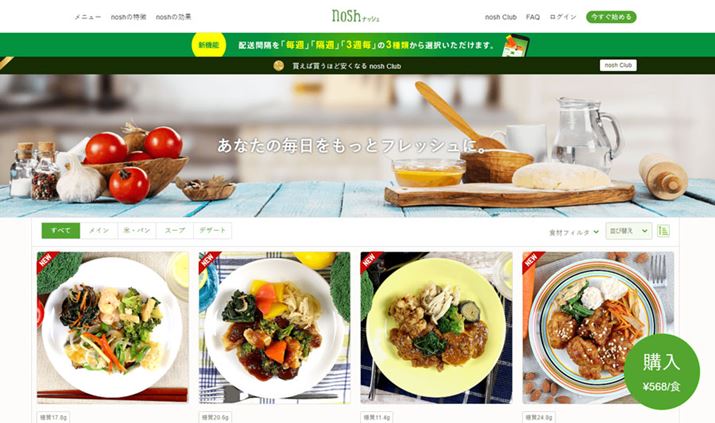Open the meal thumbnail on the yellow plate

pos(436,327)
